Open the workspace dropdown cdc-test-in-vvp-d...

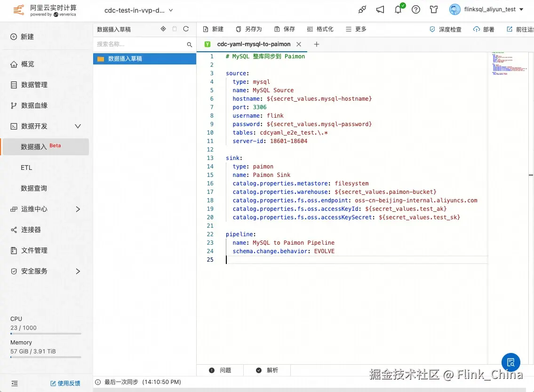[139, 10]
